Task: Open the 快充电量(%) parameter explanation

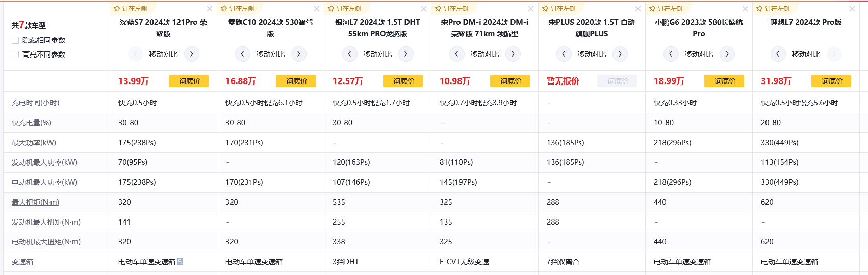Action: pyautogui.click(x=32, y=123)
